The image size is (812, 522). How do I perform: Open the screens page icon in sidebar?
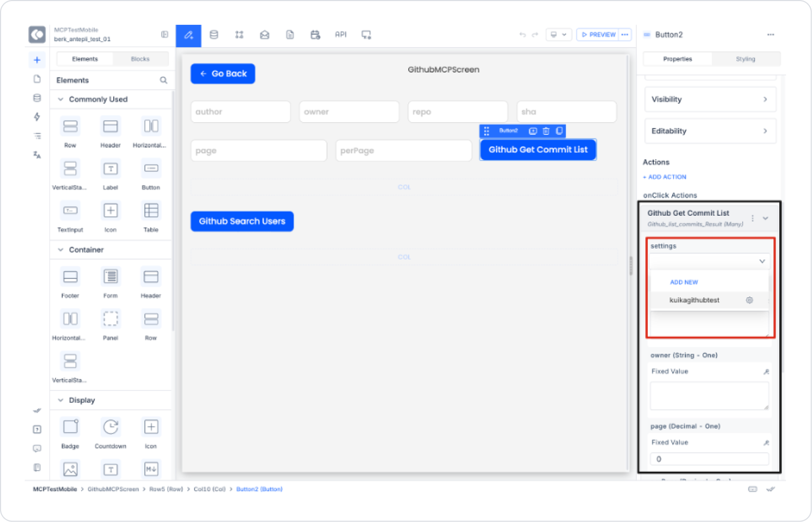(x=37, y=79)
